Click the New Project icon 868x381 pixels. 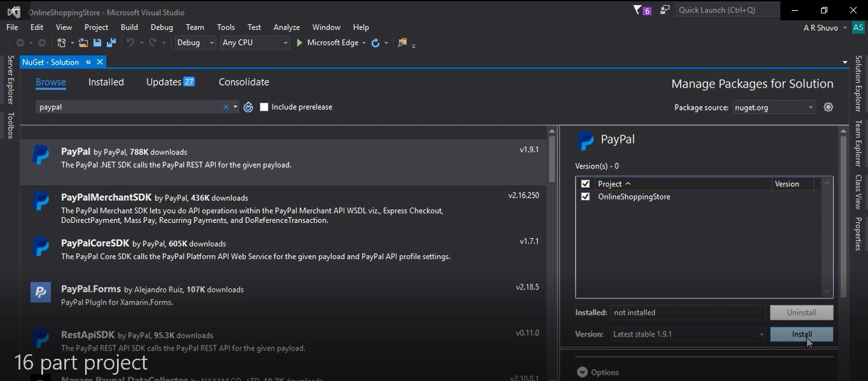click(x=62, y=43)
